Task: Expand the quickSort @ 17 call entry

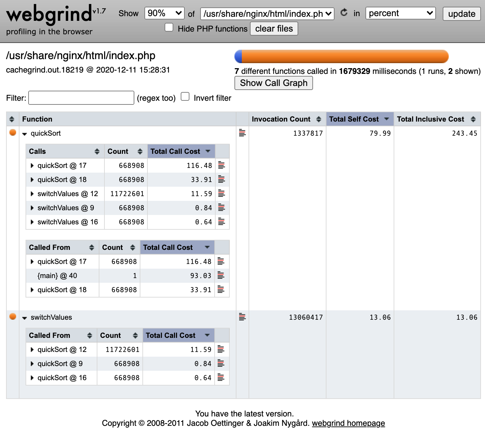Action: [x=32, y=166]
